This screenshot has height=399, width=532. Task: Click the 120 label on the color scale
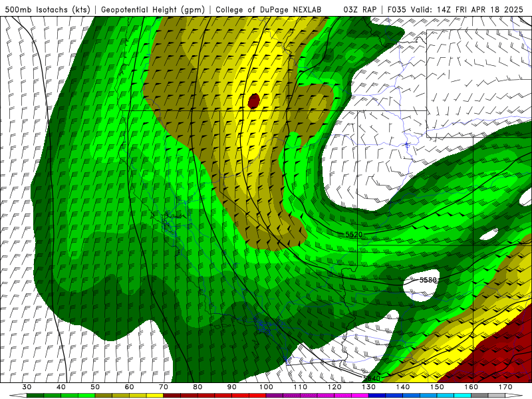(x=334, y=387)
